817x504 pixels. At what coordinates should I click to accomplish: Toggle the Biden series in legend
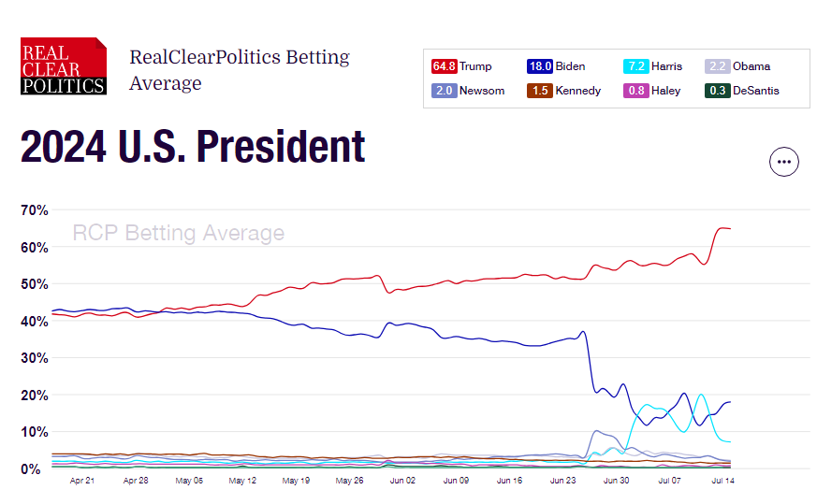coord(556,66)
